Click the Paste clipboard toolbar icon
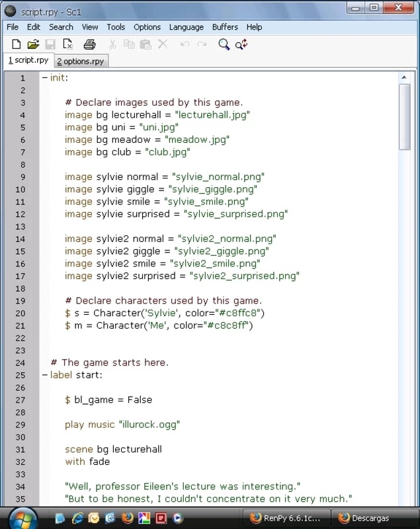 (146, 44)
